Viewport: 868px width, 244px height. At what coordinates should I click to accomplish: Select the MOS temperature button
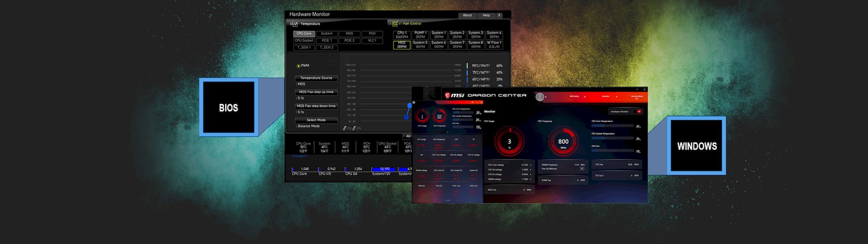pos(349,33)
